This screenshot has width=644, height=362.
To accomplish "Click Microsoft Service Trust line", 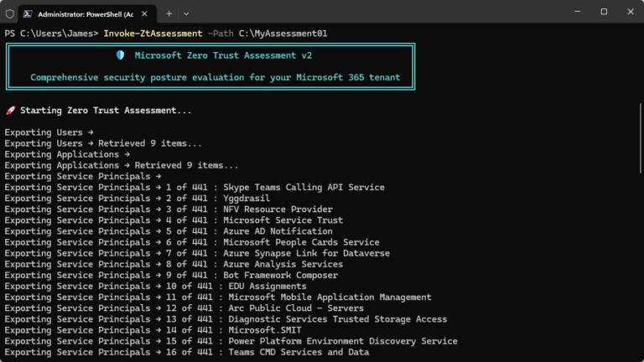I will point(174,220).
